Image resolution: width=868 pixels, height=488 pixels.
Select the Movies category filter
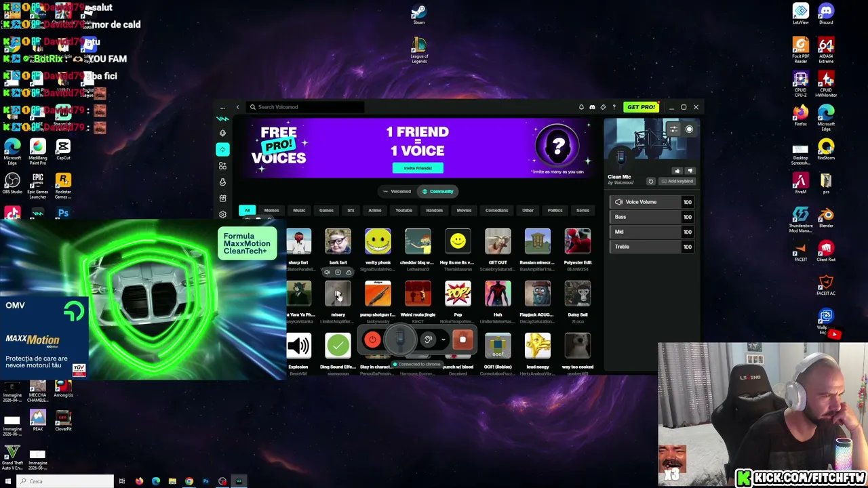click(x=464, y=210)
